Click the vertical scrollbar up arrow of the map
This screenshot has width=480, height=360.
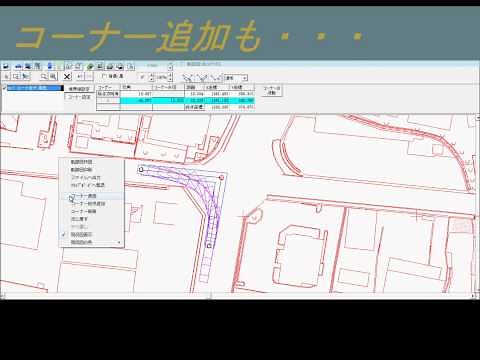[x=477, y=117]
